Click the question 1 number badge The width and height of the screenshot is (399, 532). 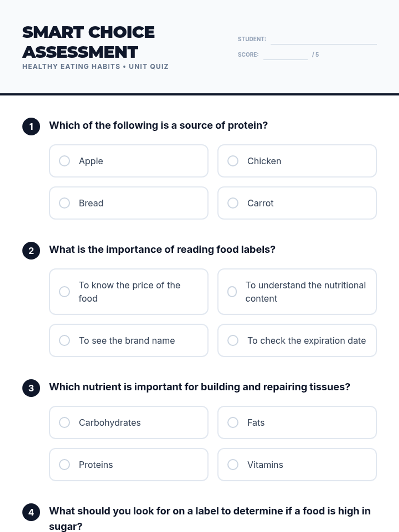[x=31, y=127]
